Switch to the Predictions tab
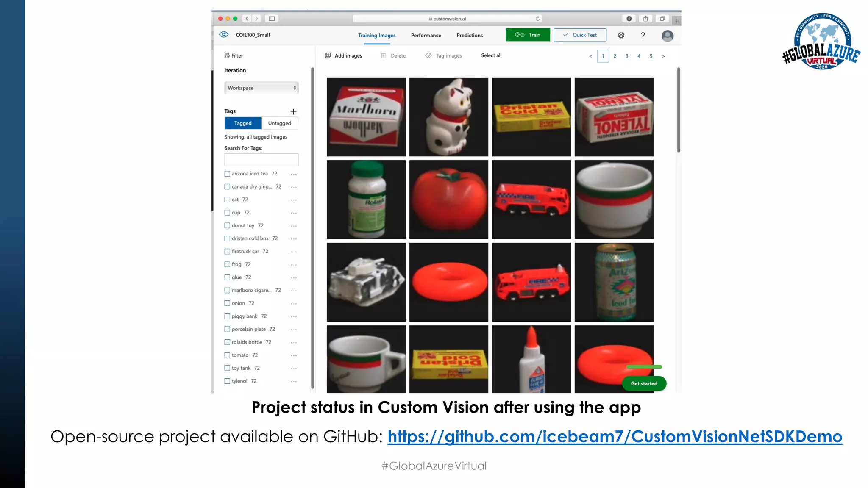This screenshot has width=868, height=488. click(x=470, y=35)
